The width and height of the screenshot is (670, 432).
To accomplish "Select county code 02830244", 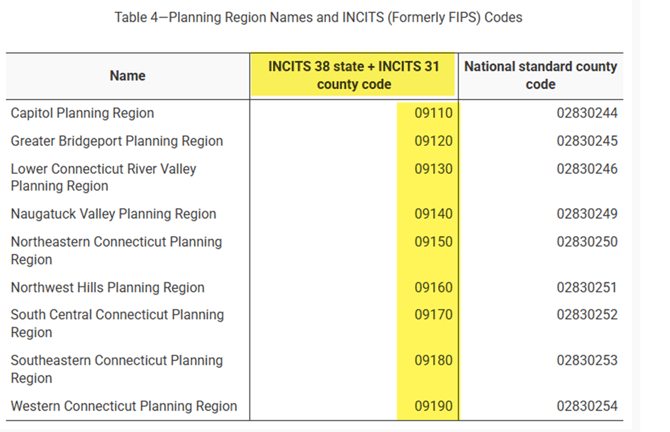I will (587, 113).
